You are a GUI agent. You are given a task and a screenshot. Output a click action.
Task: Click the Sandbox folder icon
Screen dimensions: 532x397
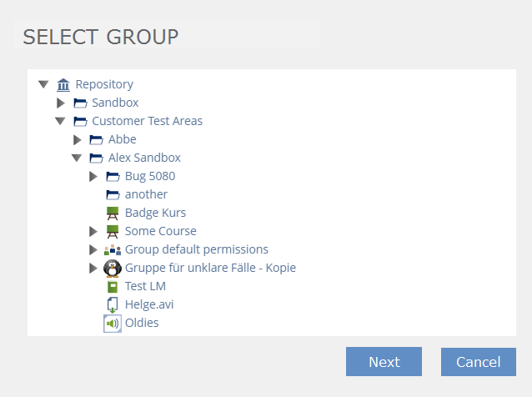point(80,103)
